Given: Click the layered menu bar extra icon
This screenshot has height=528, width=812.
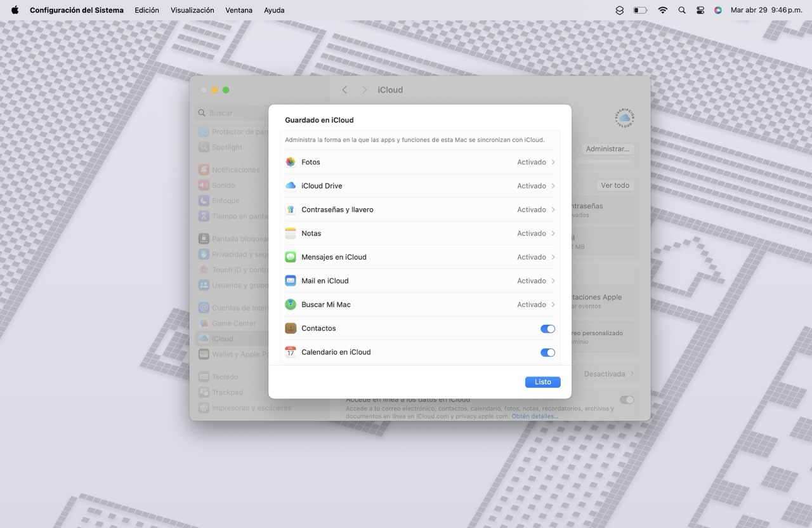Looking at the screenshot, I should (620, 10).
